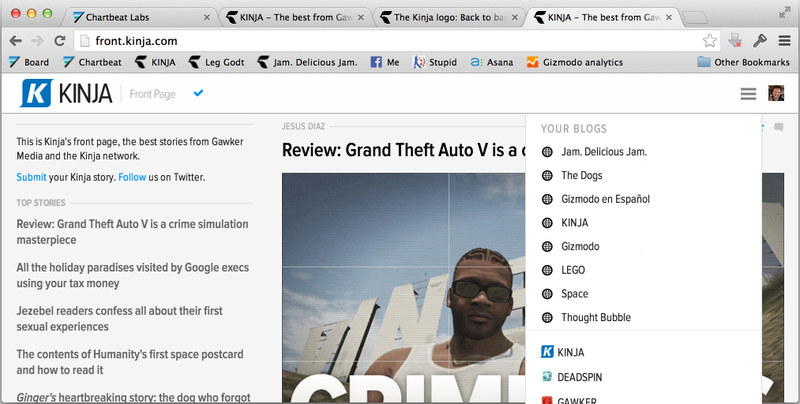This screenshot has height=404, width=800.
Task: Click the browser forward arrow
Action: [x=37, y=41]
